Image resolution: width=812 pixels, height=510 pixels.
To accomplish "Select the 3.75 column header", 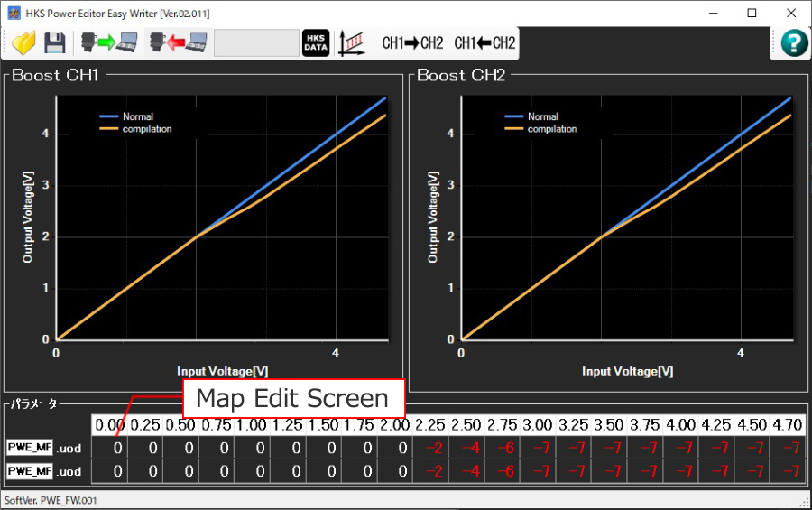I will (645, 425).
